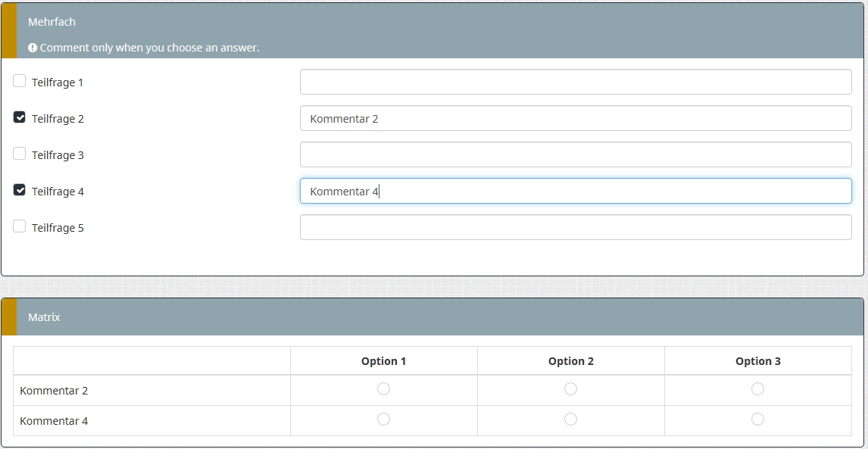The image size is (868, 449).
Task: Select the comment input beside Teilfrage 5
Action: point(576,227)
